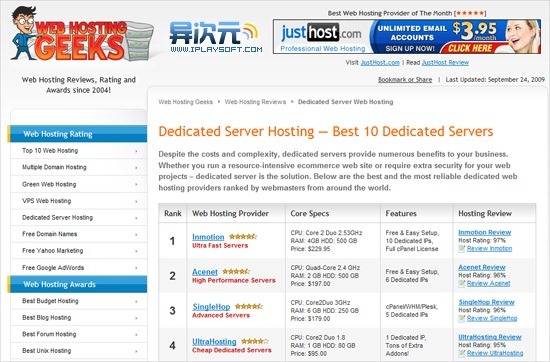Image resolution: width=550 pixels, height=362 pixels.
Task: Click Acenet's star rating
Action: 236,272
